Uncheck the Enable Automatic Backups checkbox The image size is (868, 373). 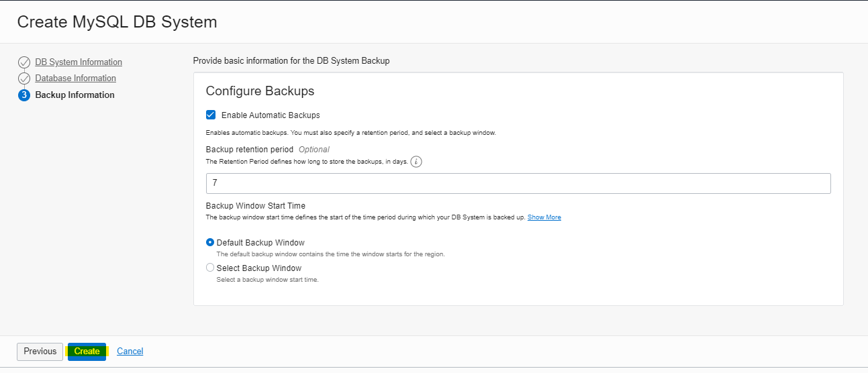click(211, 115)
